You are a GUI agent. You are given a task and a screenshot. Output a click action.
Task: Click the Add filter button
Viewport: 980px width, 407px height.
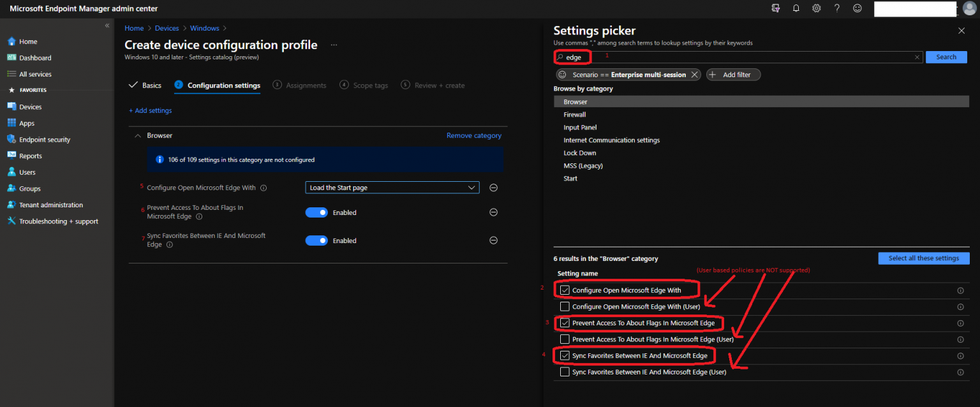click(x=733, y=75)
